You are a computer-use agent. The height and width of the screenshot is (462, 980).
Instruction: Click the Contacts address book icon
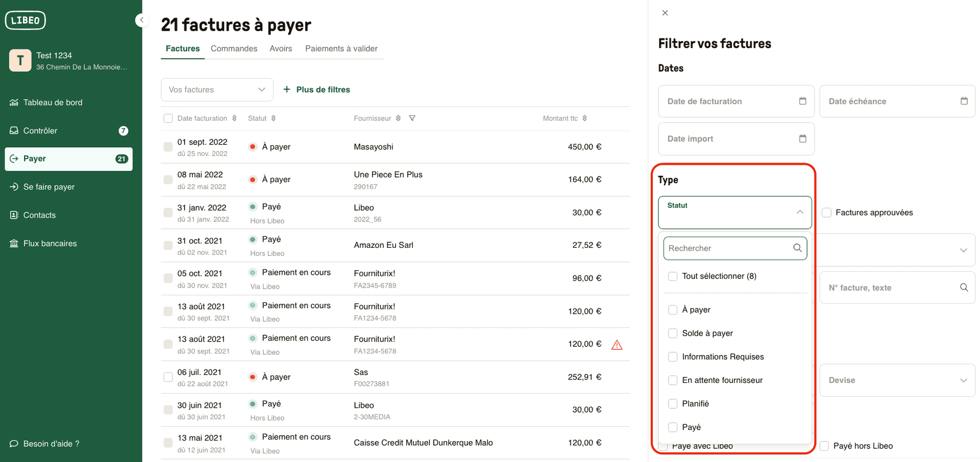14,215
